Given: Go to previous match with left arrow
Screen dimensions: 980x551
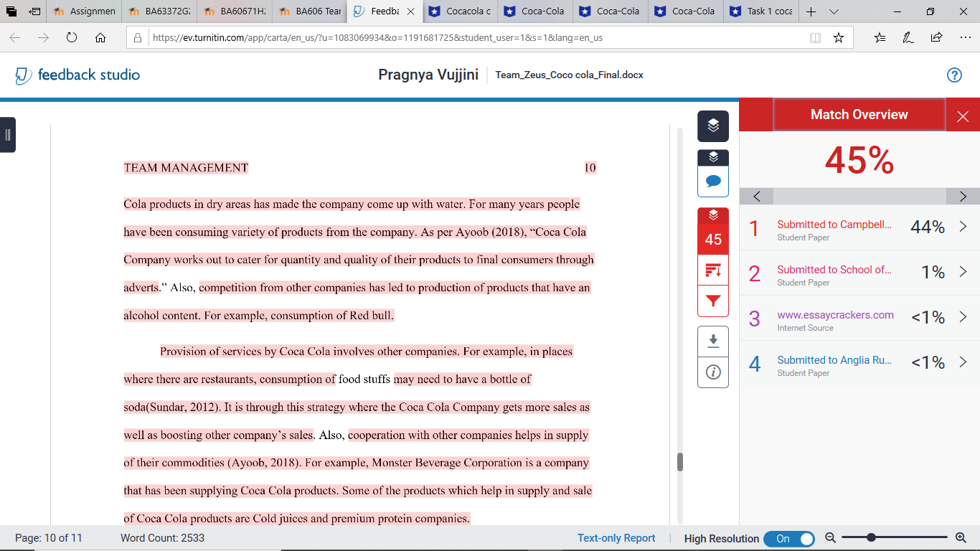Looking at the screenshot, I should point(757,197).
